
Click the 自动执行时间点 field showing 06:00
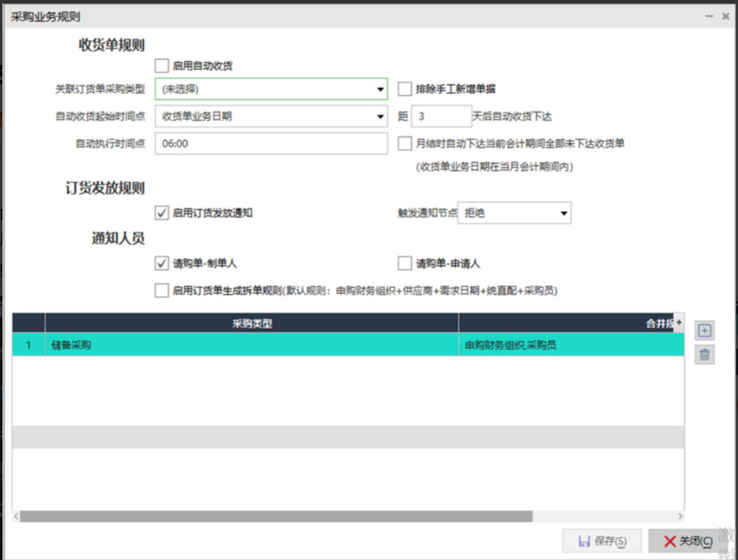271,144
